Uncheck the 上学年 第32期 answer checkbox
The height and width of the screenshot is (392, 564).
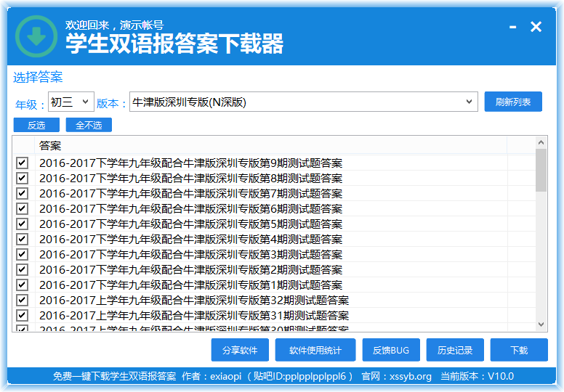tap(22, 301)
